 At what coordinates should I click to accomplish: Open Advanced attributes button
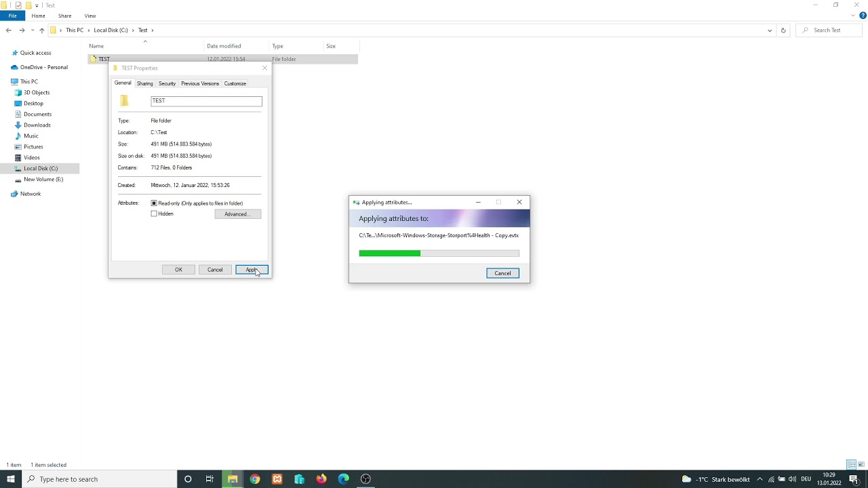click(237, 214)
